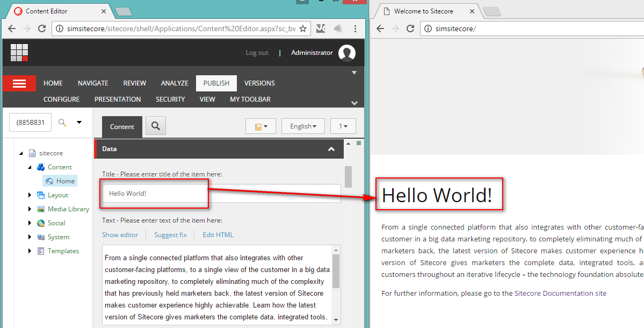Open a new tab in Welcome to Sitecore window
644x328 pixels.
pyautogui.click(x=492, y=11)
